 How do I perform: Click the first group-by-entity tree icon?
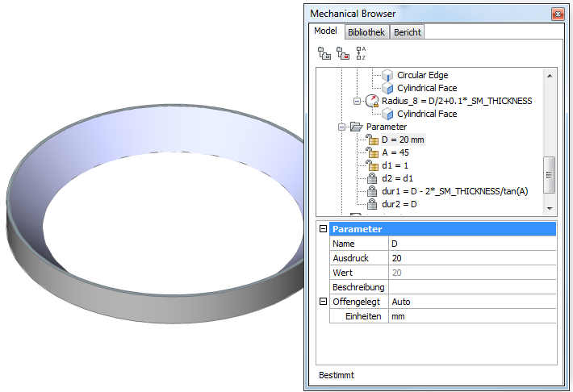tap(324, 53)
